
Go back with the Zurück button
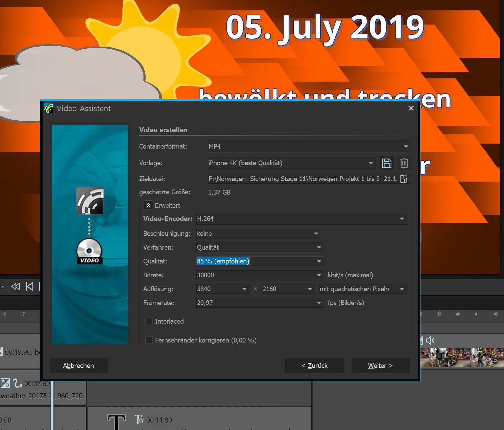coord(314,365)
